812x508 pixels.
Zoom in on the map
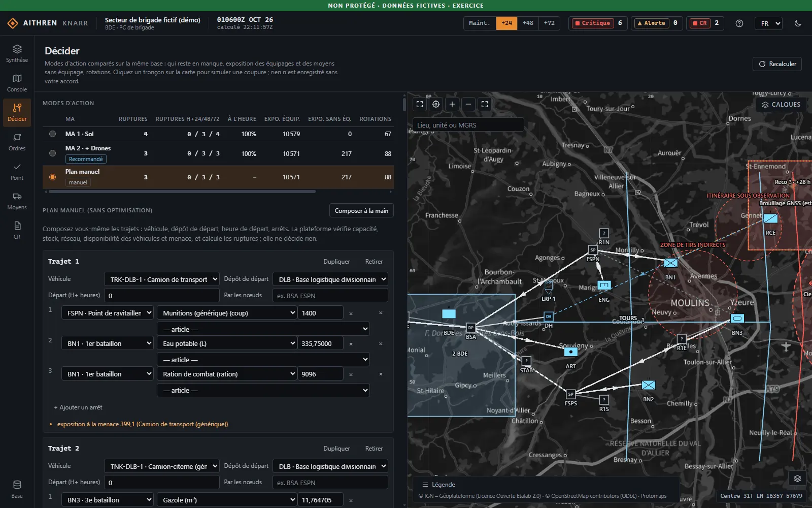click(452, 104)
